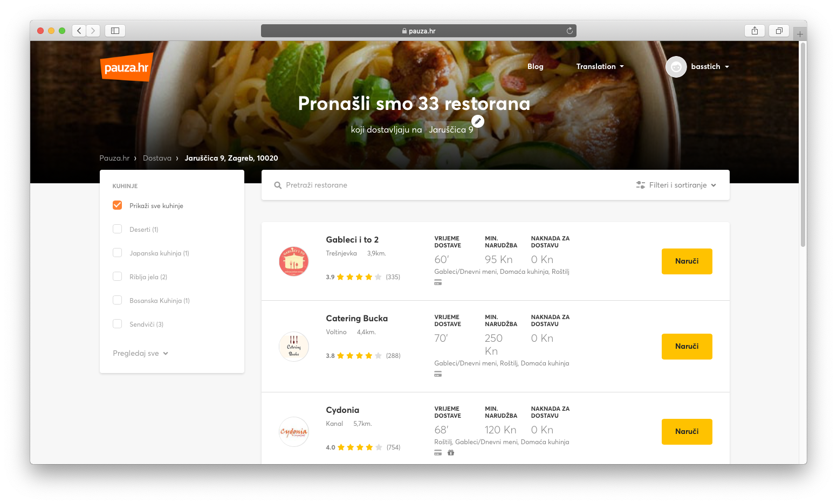Click the pencil edit address icon

pos(478,121)
